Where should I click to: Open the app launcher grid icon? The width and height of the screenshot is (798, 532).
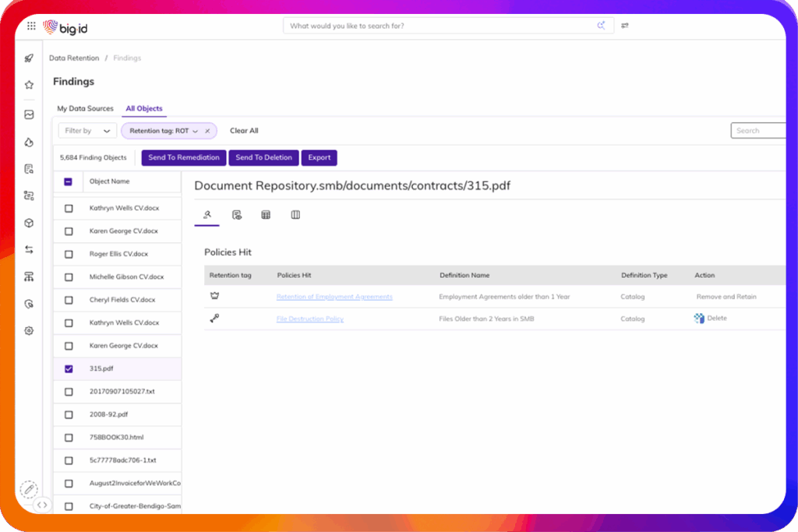(31, 26)
